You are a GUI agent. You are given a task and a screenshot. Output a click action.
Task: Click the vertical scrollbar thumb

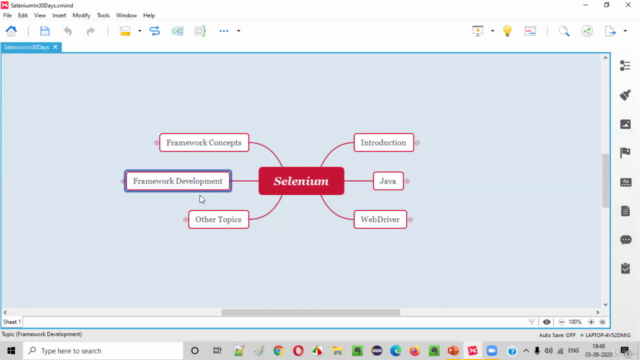pyautogui.click(x=605, y=180)
